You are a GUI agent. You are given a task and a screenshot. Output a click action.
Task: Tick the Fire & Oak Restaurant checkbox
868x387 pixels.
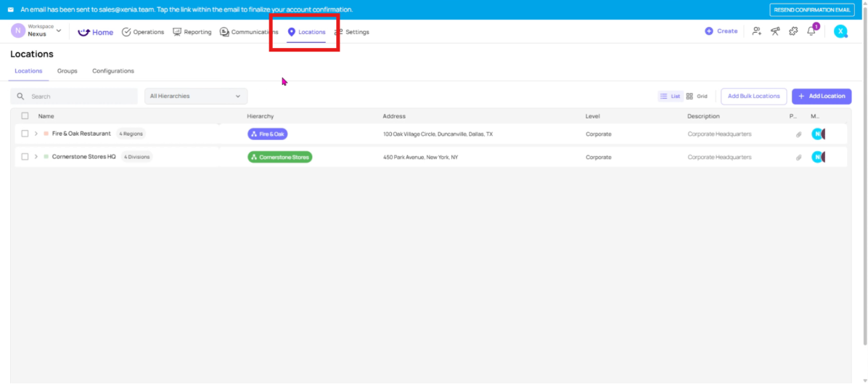[25, 134]
